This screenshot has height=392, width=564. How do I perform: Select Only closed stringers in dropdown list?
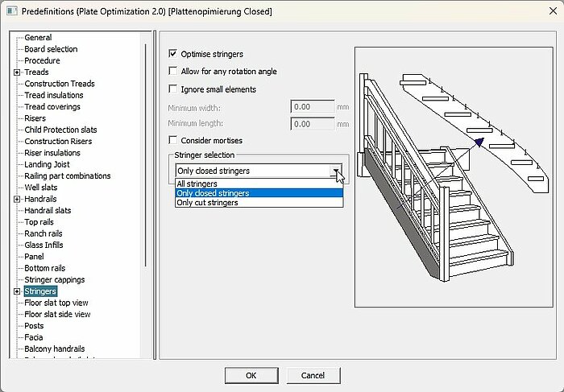click(259, 193)
